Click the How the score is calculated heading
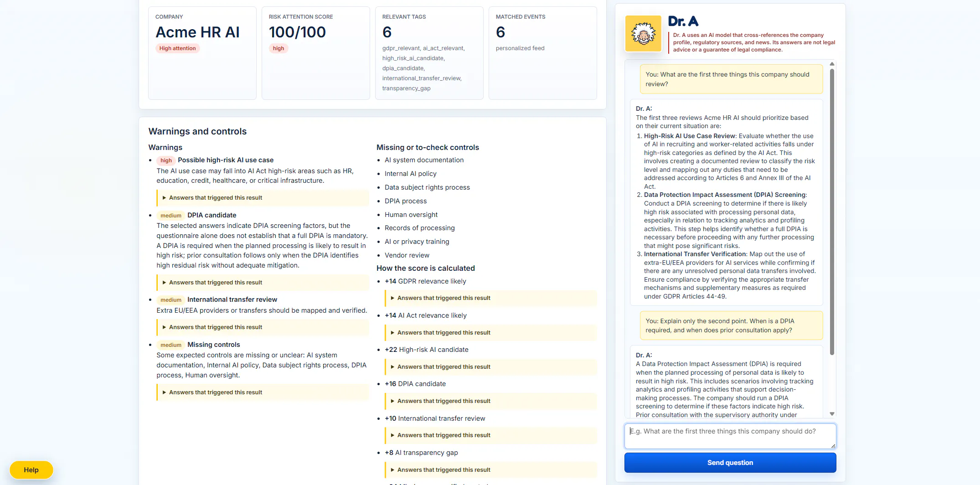 pyautogui.click(x=426, y=268)
